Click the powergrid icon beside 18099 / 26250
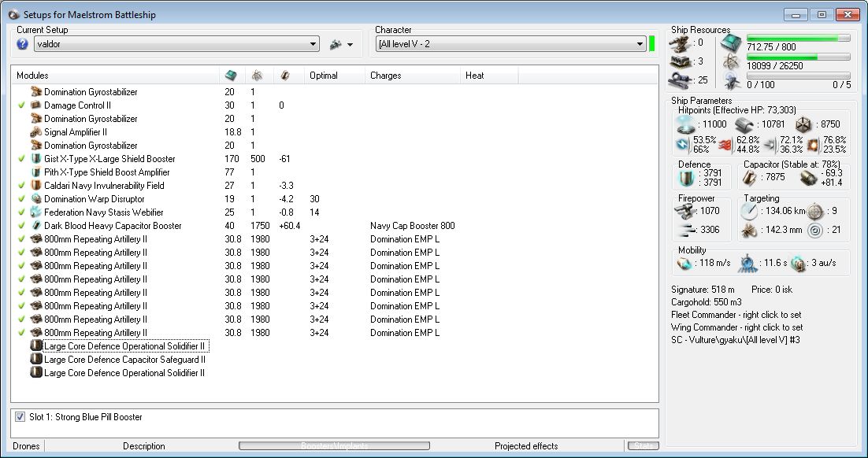The height and width of the screenshot is (458, 868). point(731,62)
